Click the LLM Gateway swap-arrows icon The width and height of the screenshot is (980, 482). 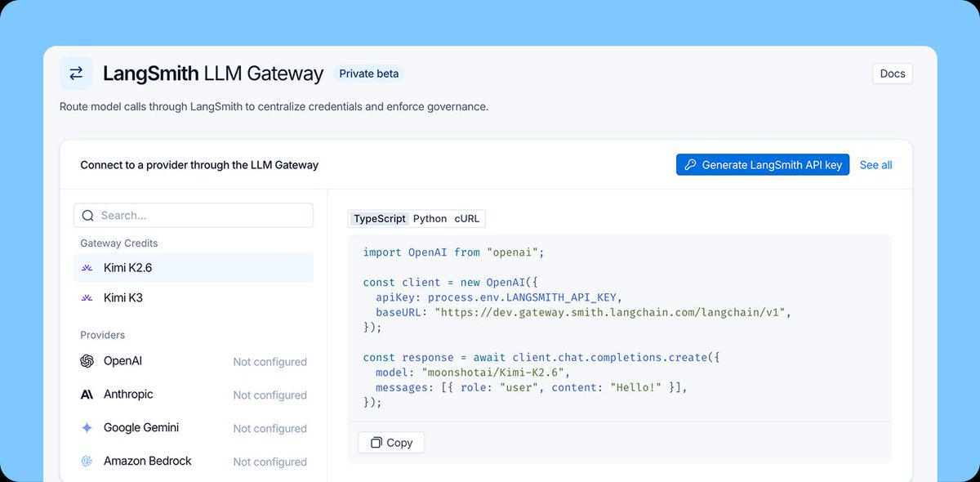[76, 74]
